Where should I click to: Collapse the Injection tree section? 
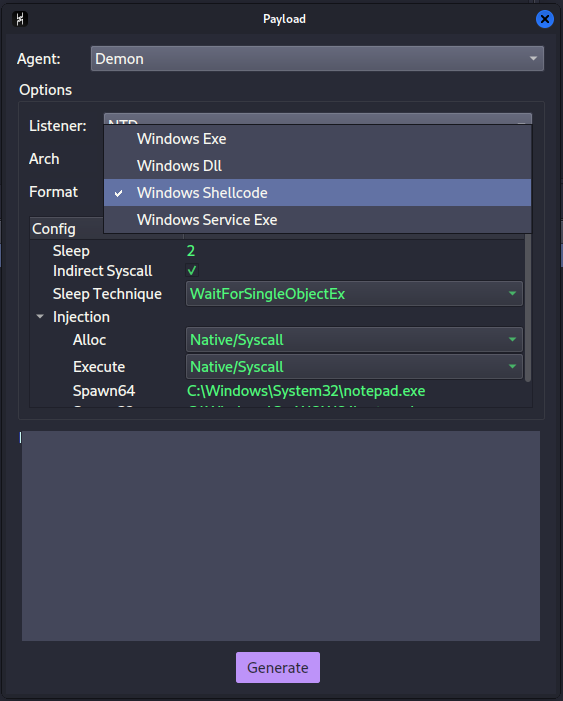40,317
